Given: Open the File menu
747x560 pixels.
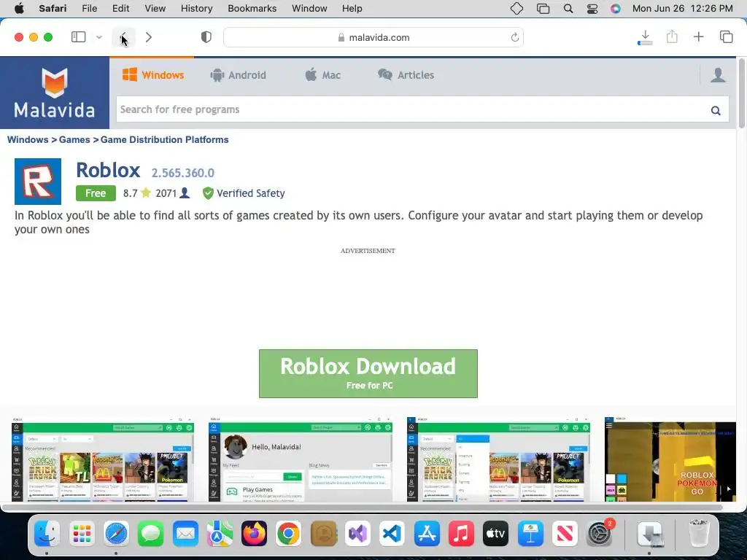Looking at the screenshot, I should (89, 8).
